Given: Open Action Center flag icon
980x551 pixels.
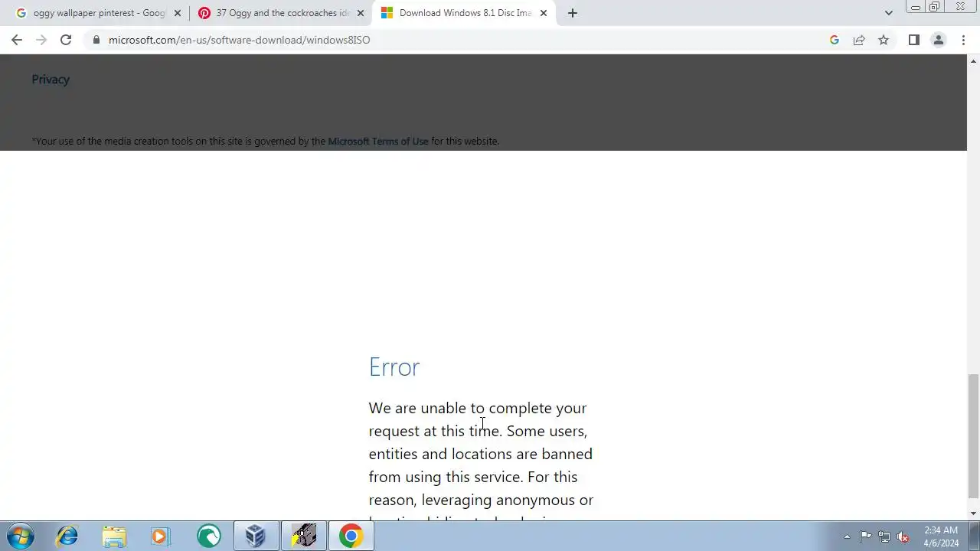Looking at the screenshot, I should tap(865, 536).
